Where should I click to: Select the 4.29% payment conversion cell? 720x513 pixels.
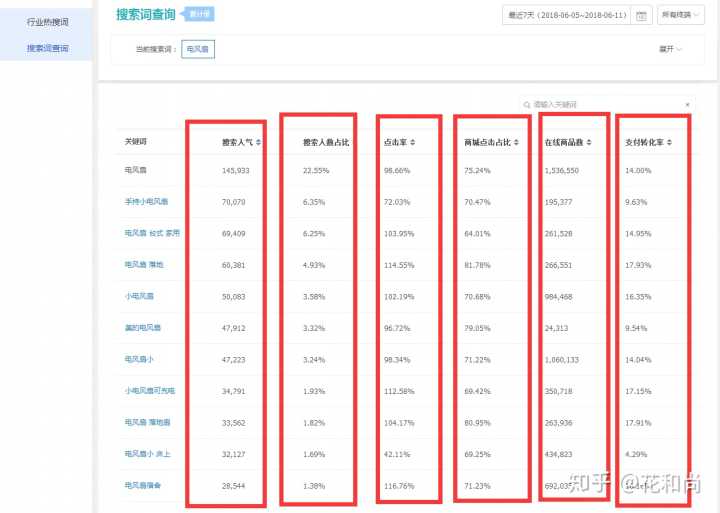pyautogui.click(x=636, y=454)
